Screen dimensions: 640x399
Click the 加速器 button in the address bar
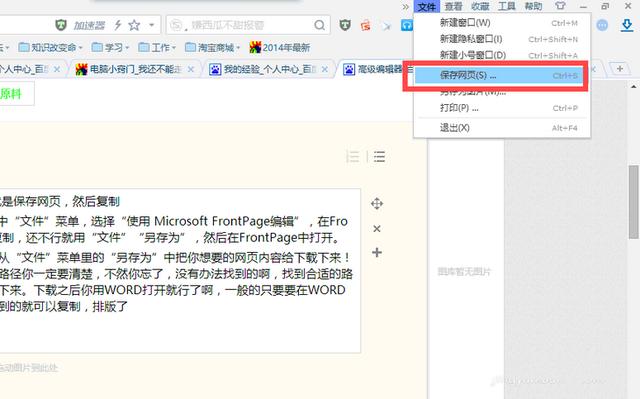pyautogui.click(x=89, y=26)
